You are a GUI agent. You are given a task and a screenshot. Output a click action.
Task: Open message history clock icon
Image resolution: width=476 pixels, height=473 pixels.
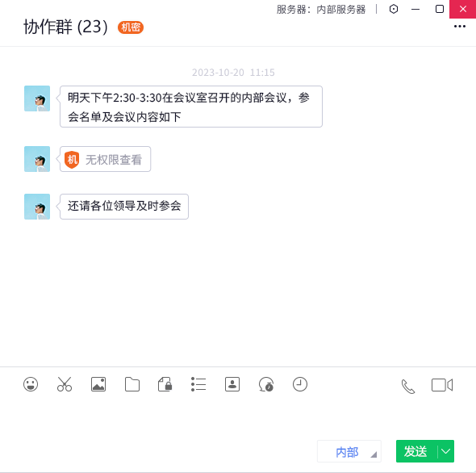point(300,384)
